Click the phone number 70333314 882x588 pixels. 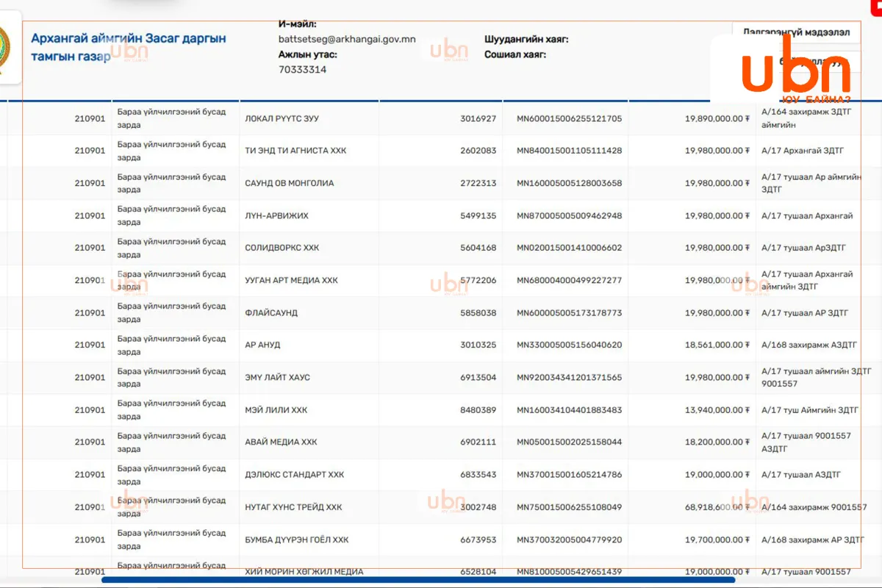303,70
